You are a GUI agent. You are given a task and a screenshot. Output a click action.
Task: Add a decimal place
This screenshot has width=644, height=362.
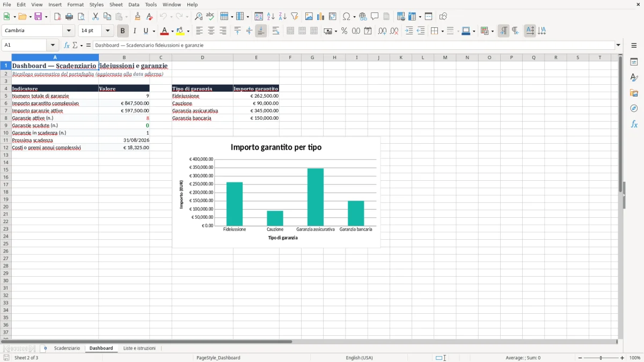pos(382,31)
